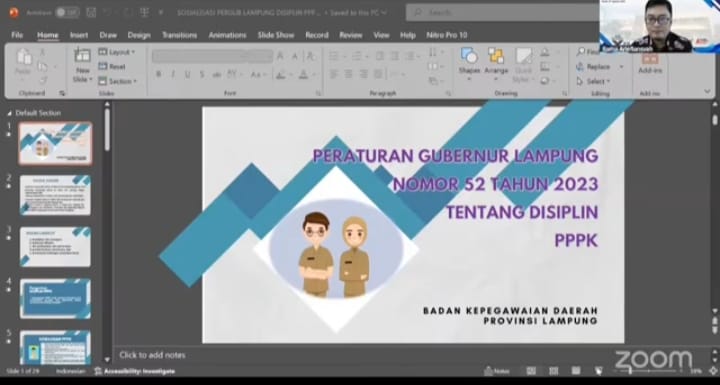Switch to the Record tab
Screen dimensions: 720x385
(x=317, y=35)
